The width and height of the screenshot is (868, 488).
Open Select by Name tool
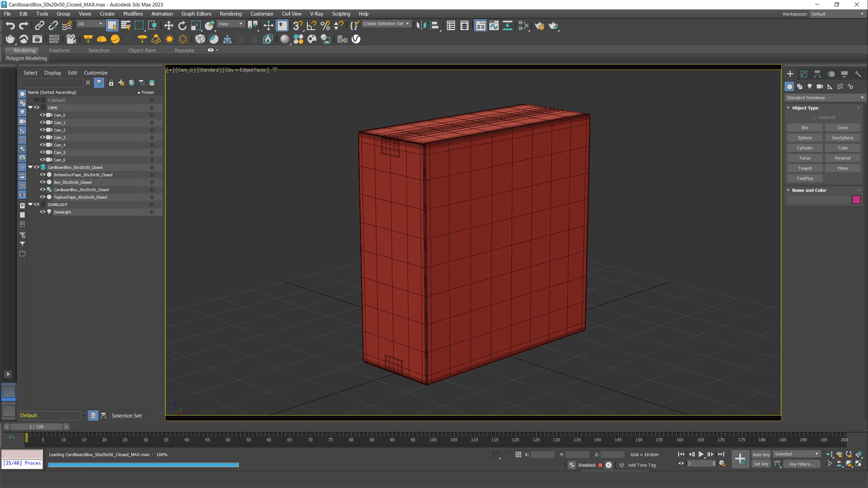(x=126, y=26)
